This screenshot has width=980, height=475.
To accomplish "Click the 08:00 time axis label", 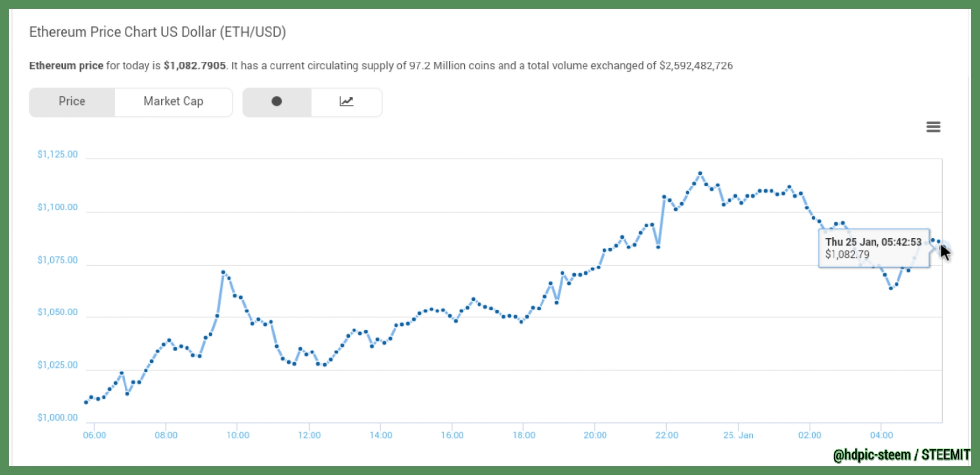I will (166, 435).
